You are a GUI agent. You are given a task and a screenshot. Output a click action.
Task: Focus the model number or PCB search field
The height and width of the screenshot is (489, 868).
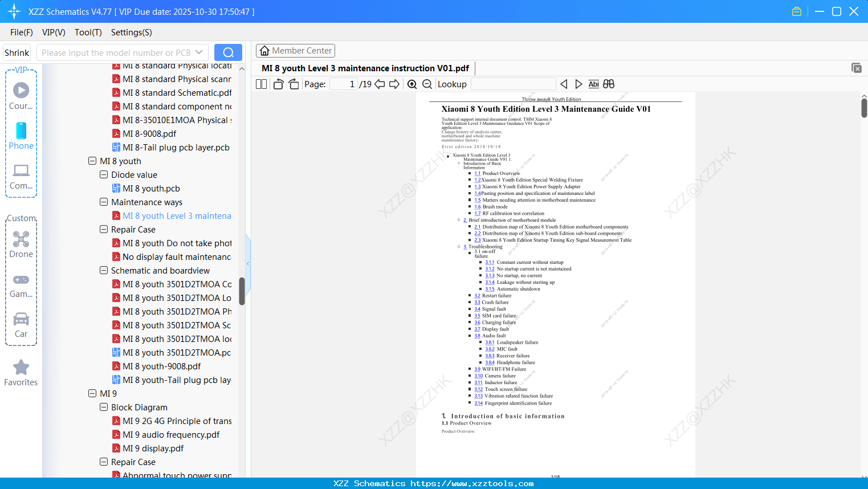116,52
